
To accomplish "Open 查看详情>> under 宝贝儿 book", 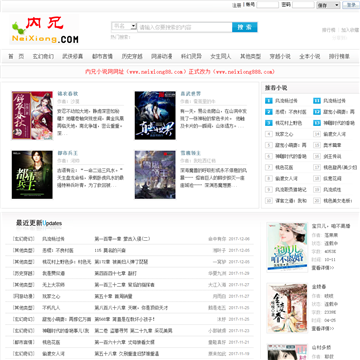I will [323, 268].
